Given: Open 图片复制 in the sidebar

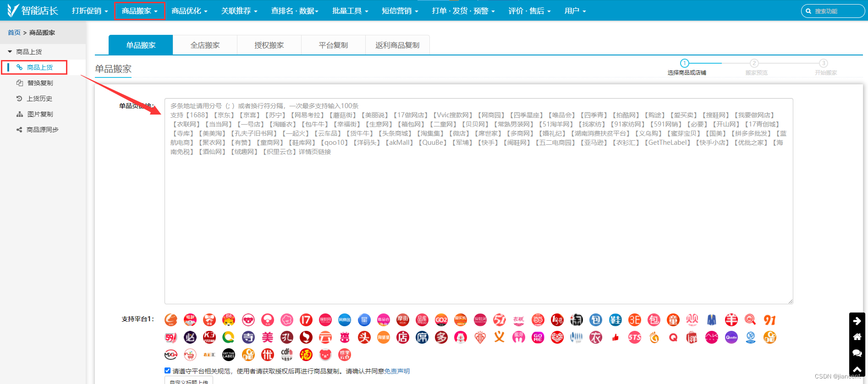Looking at the screenshot, I should pos(40,114).
